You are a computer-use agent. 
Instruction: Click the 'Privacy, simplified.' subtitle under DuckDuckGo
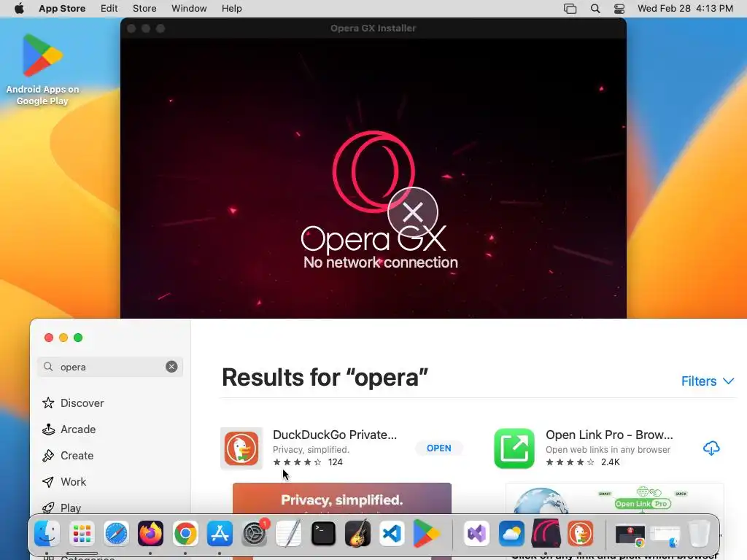[311, 450]
